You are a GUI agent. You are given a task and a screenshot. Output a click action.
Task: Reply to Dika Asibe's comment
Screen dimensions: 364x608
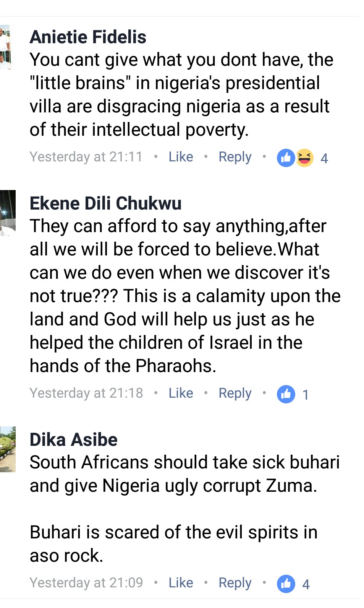(235, 583)
